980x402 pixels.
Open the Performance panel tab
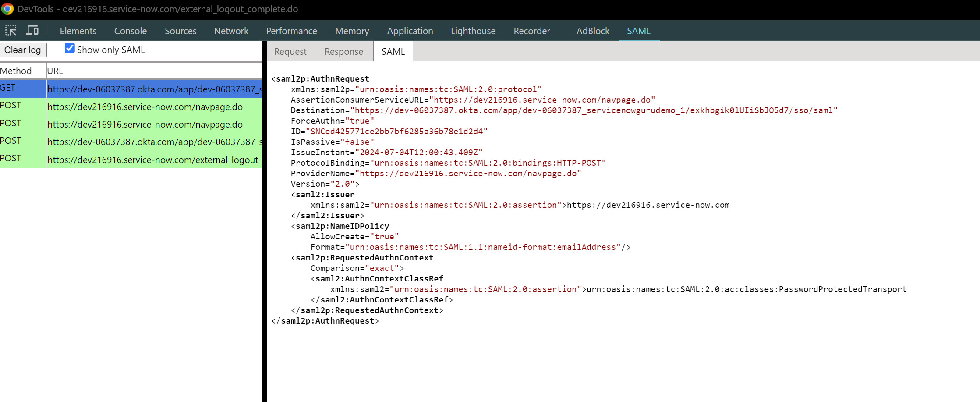click(291, 31)
